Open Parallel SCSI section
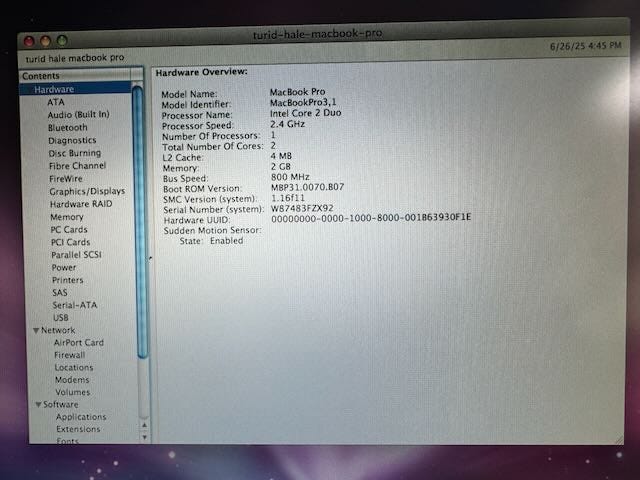 pyautogui.click(x=76, y=255)
